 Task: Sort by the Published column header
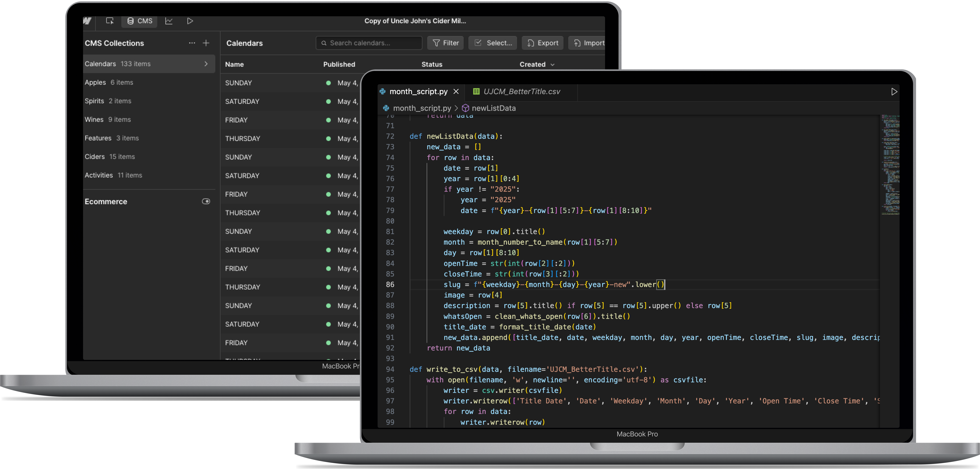[339, 64]
